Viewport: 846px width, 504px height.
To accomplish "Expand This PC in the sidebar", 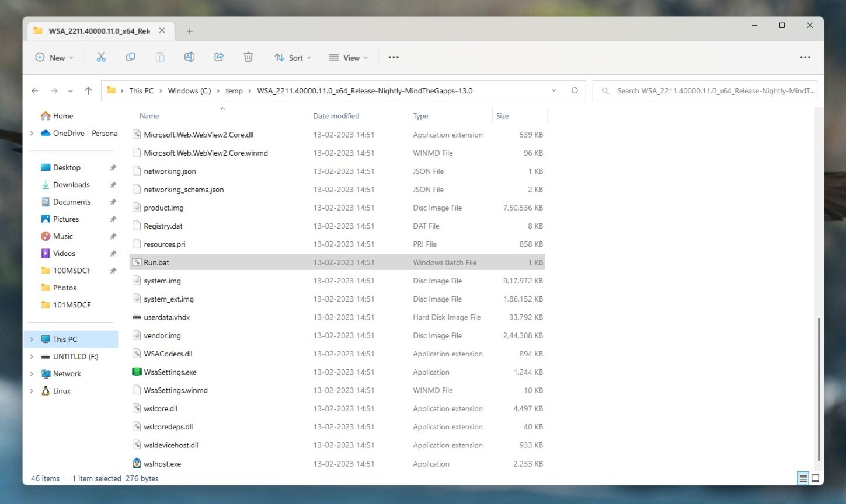I will pyautogui.click(x=31, y=339).
